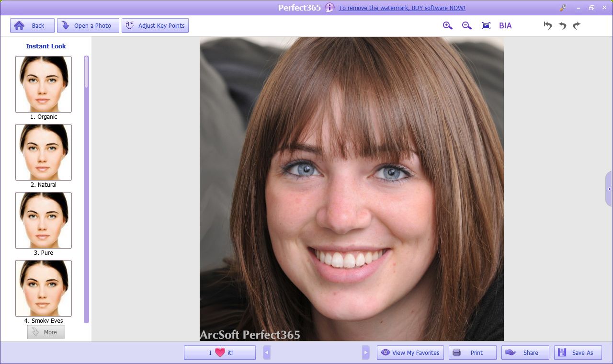Viewport: 613px width, 364px height.
Task: Undo the last change
Action: 563,26
